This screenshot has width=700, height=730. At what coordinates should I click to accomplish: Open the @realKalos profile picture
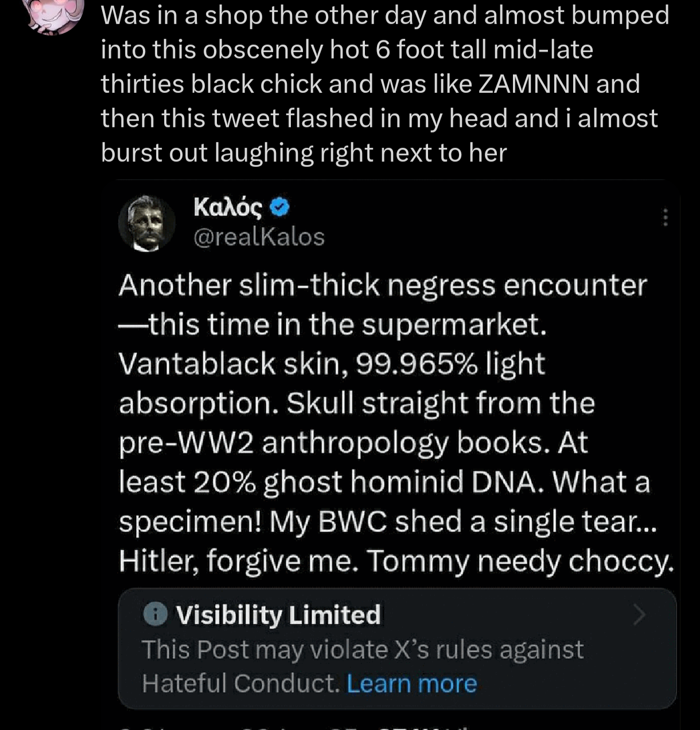click(147, 224)
